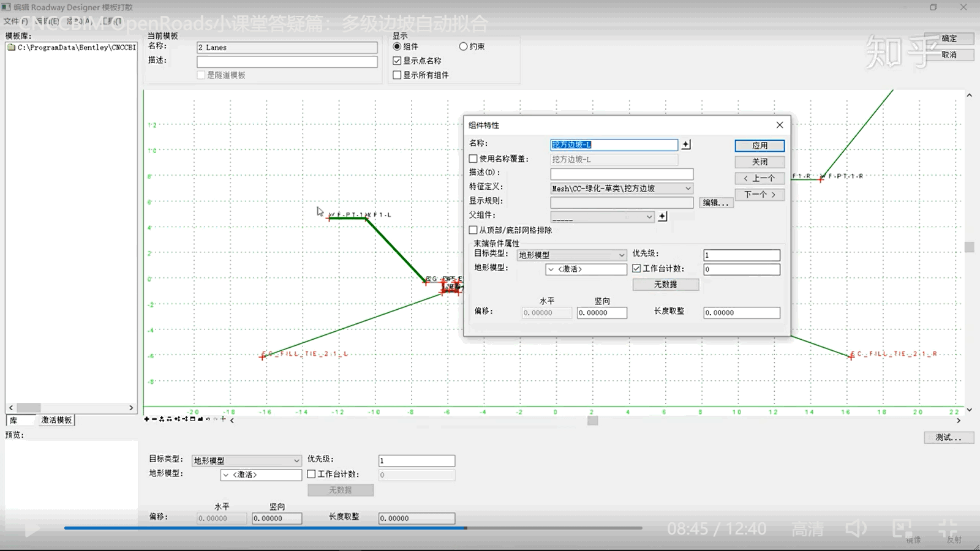980x551 pixels.
Task: Click the 优先级 field in the dialog
Action: [742, 255]
